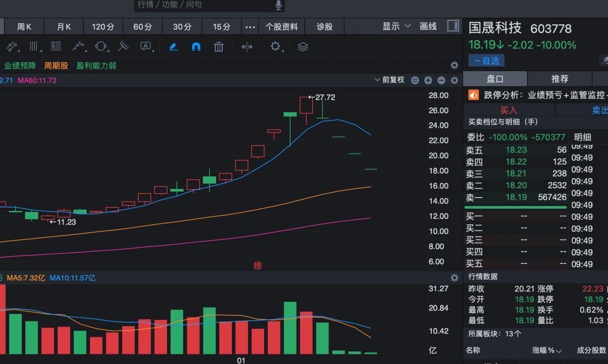Click the horizontal stretch arrows icon

pyautogui.click(x=247, y=47)
